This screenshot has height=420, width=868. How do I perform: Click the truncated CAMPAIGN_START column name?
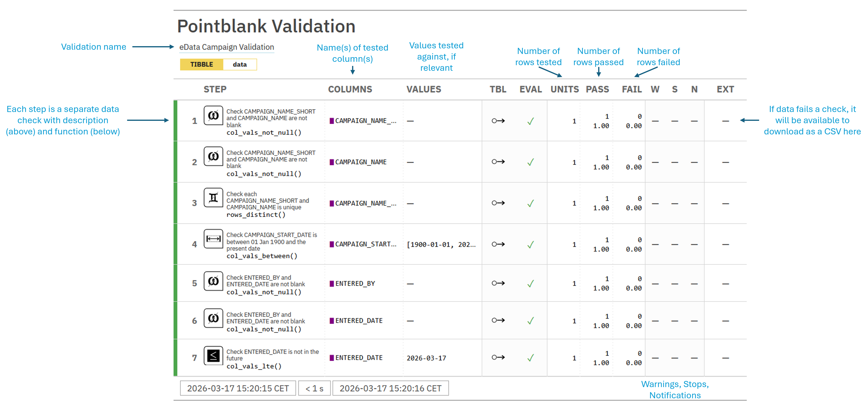point(366,244)
